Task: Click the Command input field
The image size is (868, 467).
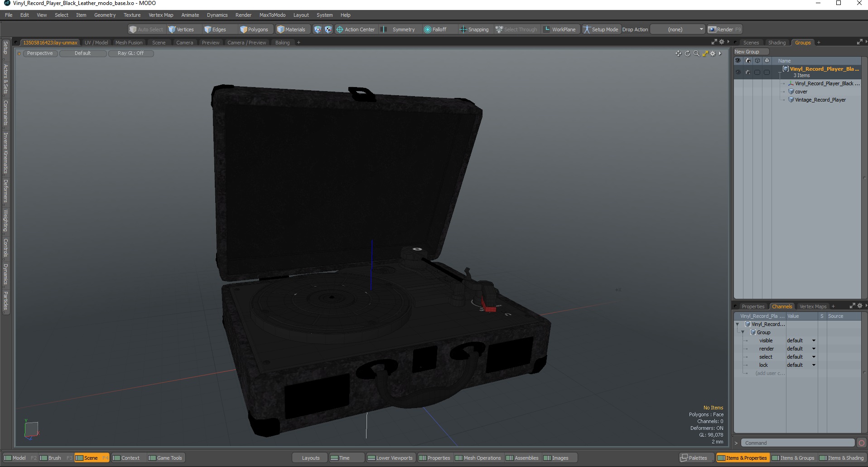Action: [x=798, y=443]
